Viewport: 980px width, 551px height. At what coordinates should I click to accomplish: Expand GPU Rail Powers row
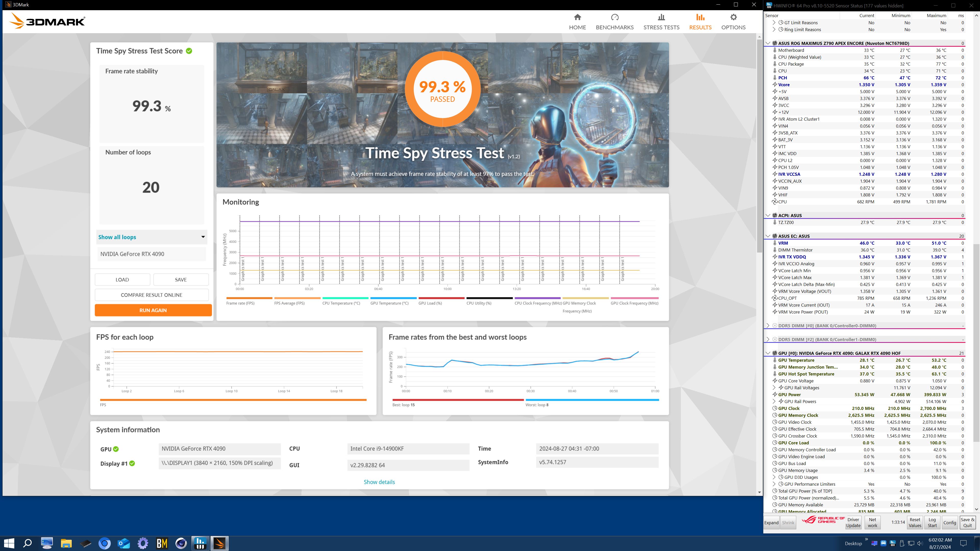(774, 401)
